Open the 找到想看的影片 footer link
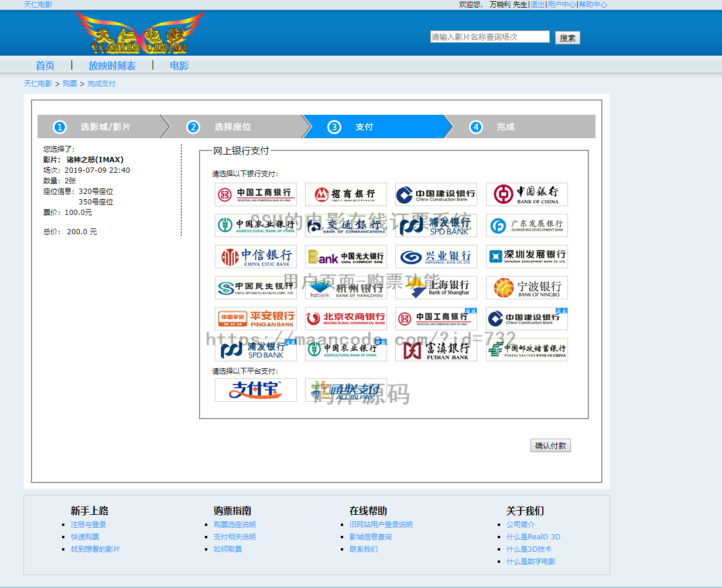 pyautogui.click(x=95, y=549)
